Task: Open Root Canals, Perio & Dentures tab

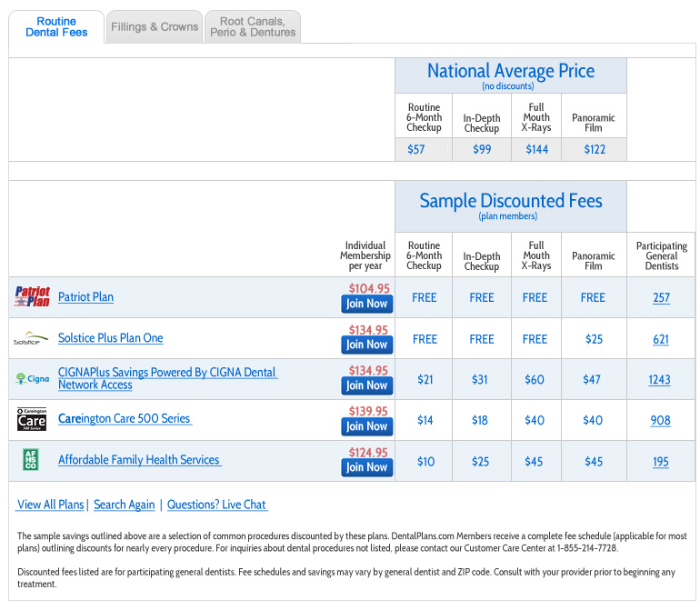Action: point(253,26)
